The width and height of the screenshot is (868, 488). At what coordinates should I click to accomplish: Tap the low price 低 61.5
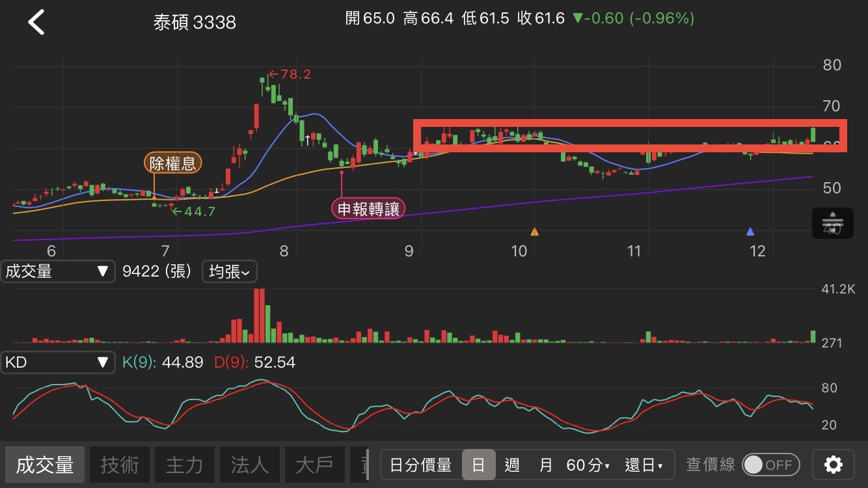[x=485, y=18]
